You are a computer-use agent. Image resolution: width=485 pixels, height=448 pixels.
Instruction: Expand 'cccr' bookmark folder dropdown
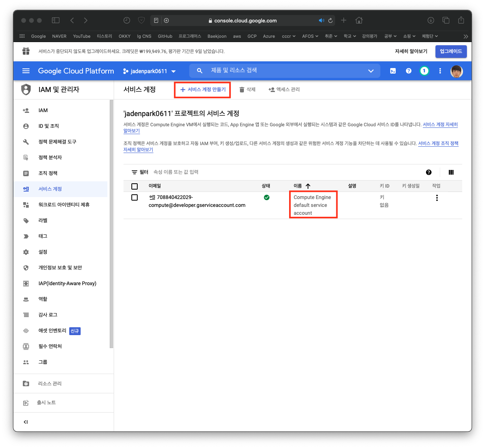click(289, 36)
